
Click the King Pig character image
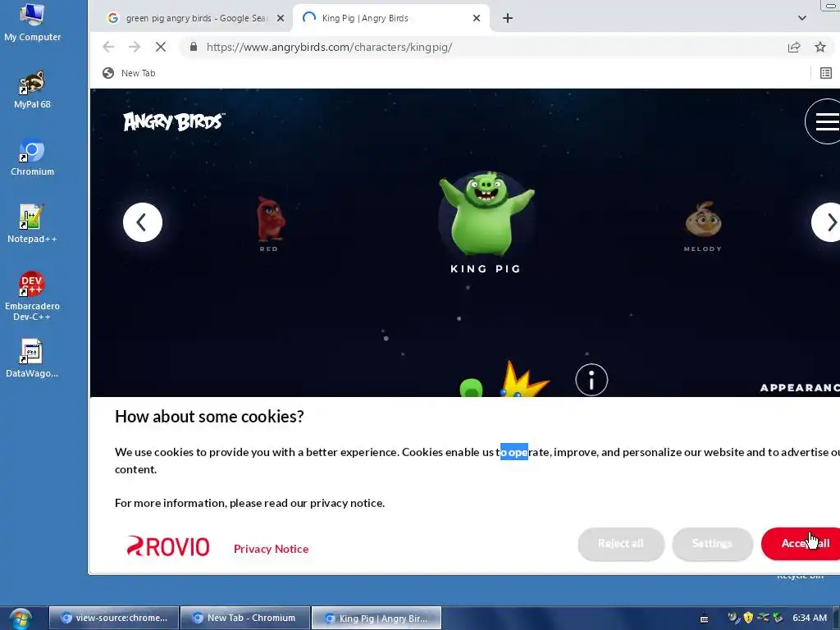tap(486, 213)
